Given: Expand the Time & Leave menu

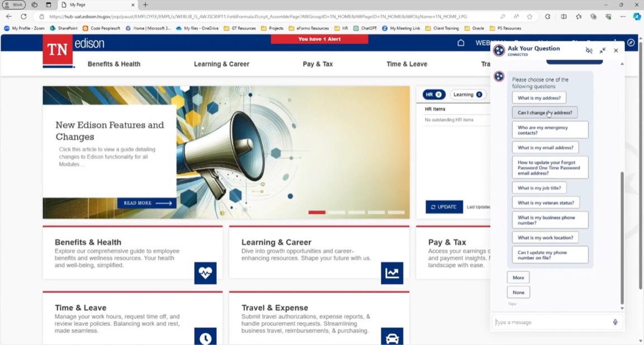Looking at the screenshot, I should click(406, 64).
